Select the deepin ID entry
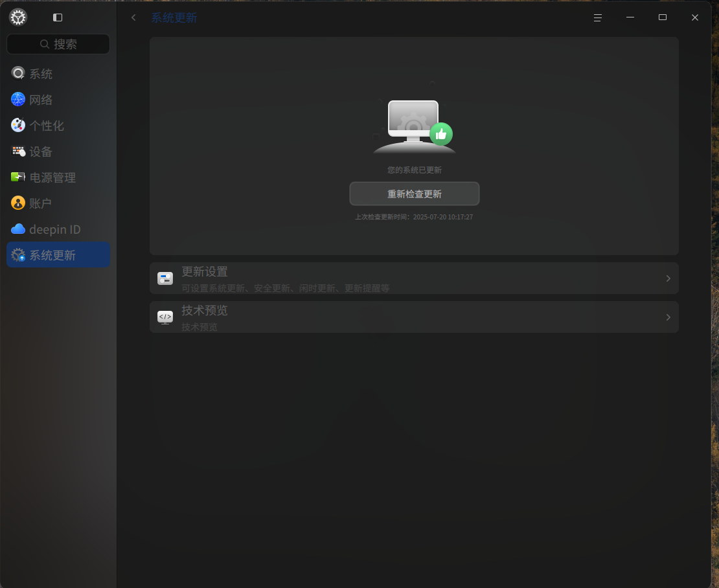 [x=58, y=229]
